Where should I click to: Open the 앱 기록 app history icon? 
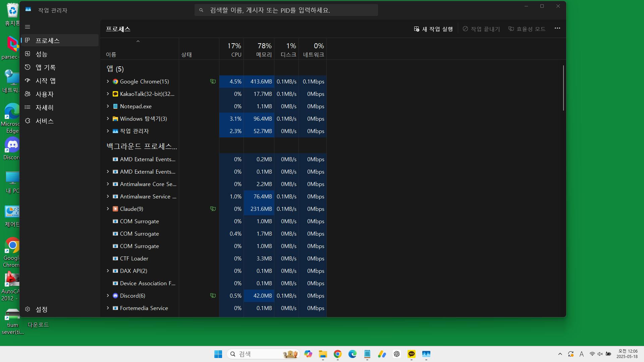[x=28, y=67]
